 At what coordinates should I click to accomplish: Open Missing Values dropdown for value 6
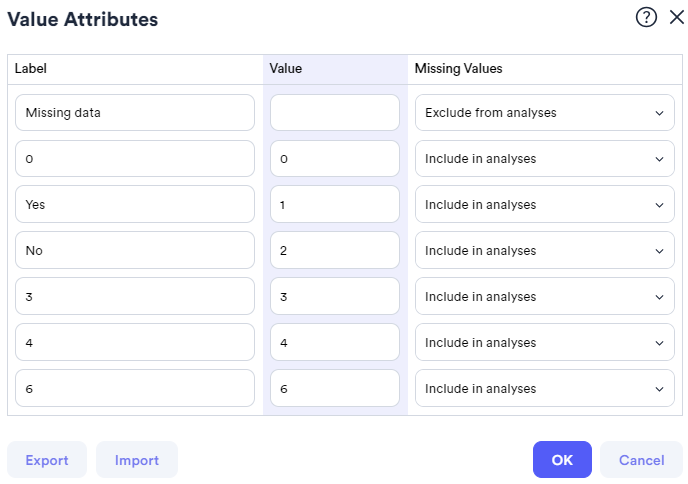pyautogui.click(x=544, y=389)
